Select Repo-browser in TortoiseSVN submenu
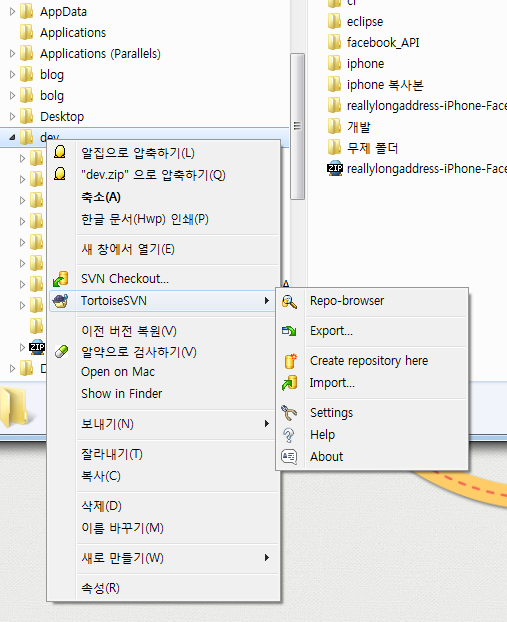 (372, 301)
